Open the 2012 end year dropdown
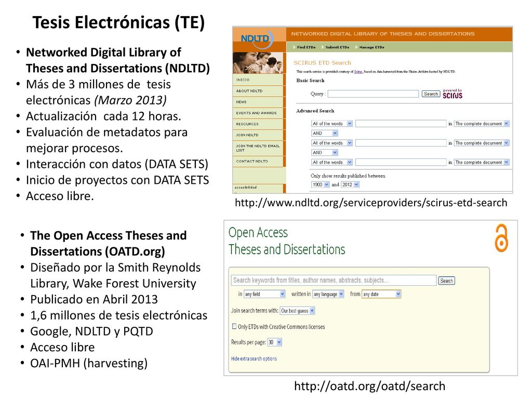532x399 pixels. (350, 184)
